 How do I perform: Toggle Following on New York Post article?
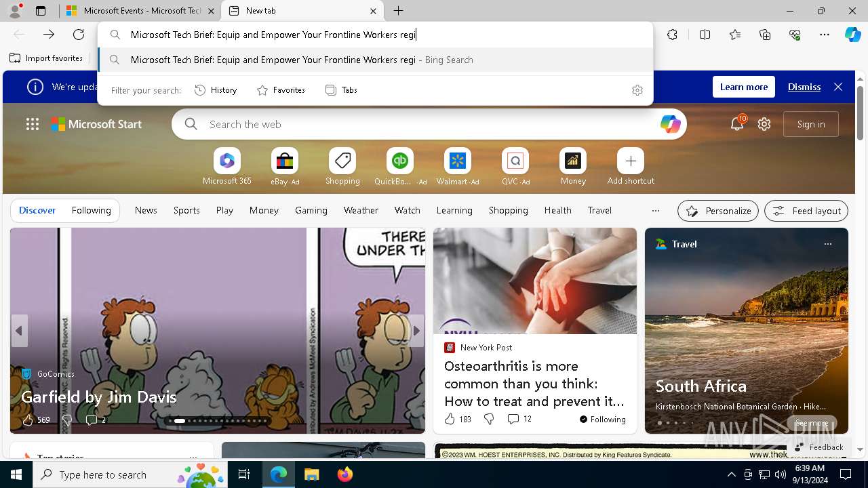603,420
